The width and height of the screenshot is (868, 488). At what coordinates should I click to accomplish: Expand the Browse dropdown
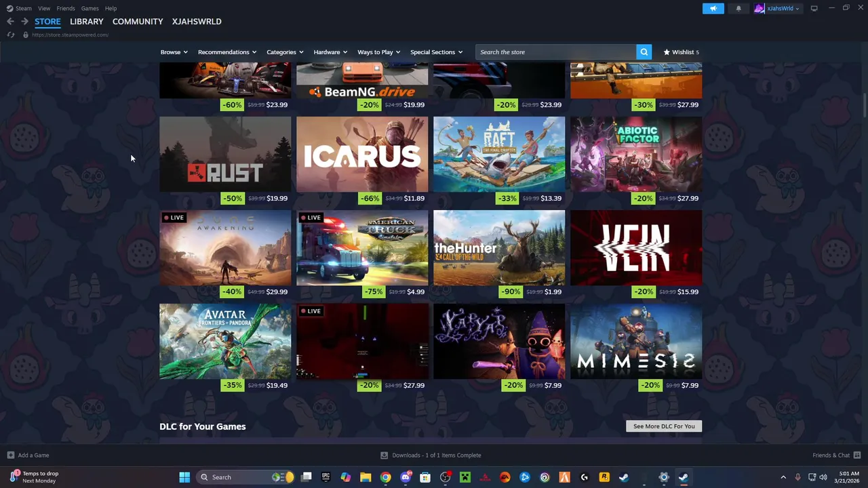(x=174, y=52)
